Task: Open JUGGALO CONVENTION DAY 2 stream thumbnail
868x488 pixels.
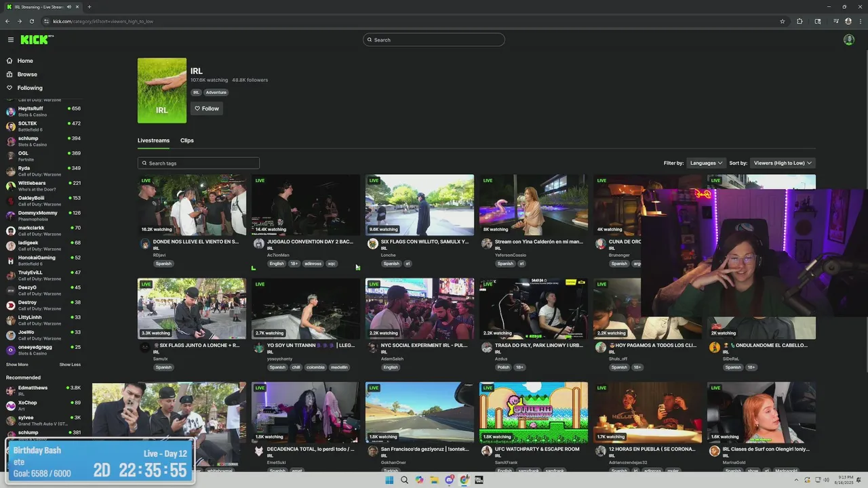Action: pos(306,205)
